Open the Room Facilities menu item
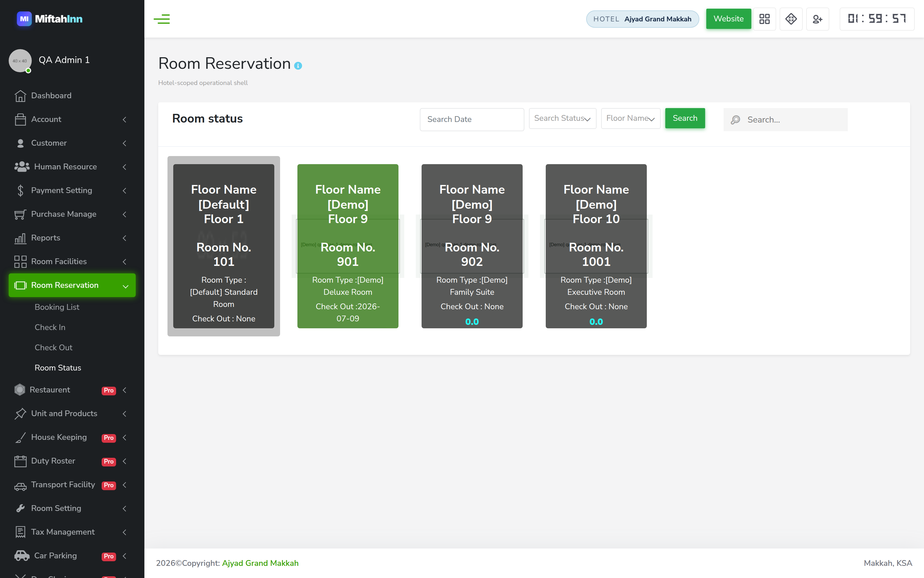This screenshot has height=578, width=924. (72, 262)
